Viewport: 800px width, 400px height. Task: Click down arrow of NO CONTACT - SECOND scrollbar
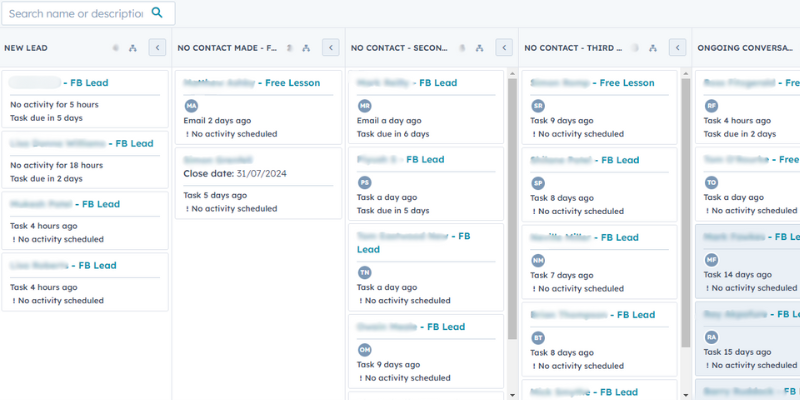point(512,395)
